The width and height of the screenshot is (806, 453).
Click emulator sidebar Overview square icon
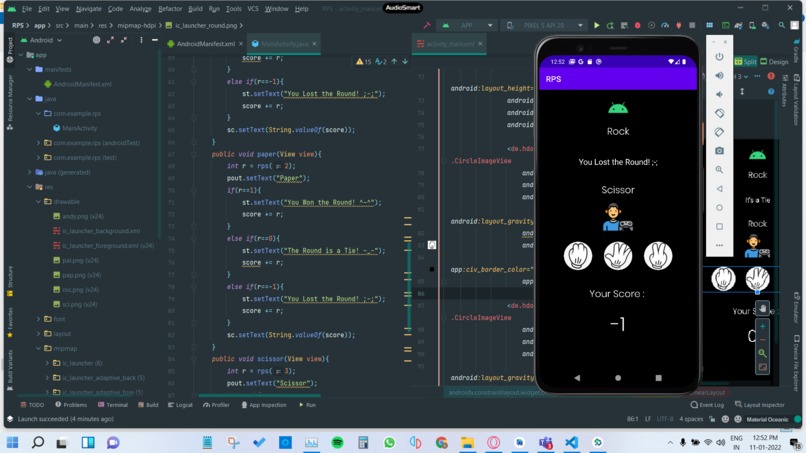(x=719, y=226)
